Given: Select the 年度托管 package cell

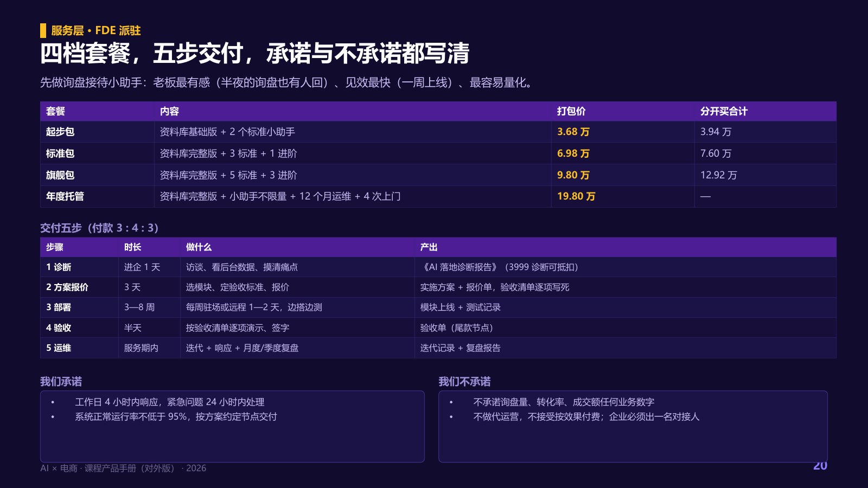Looking at the screenshot, I should click(x=97, y=196).
